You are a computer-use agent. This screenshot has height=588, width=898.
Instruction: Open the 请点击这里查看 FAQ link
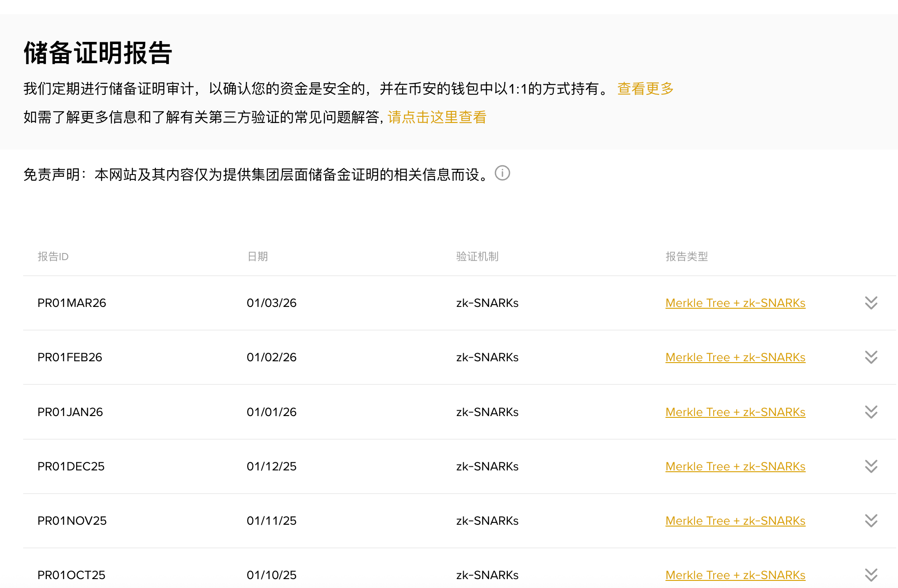coord(437,117)
